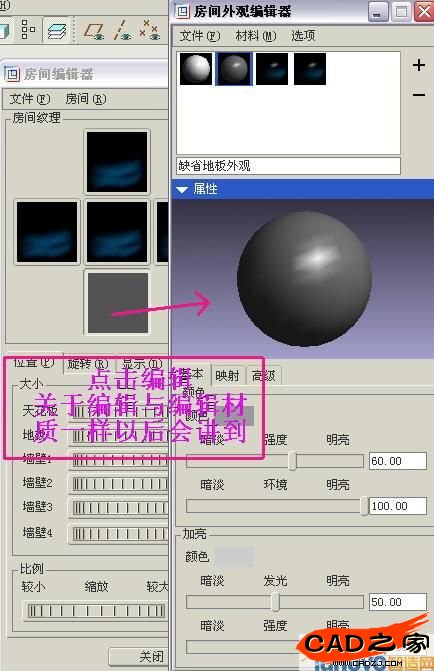
Task: Click the 关闭 button
Action: 140,656
